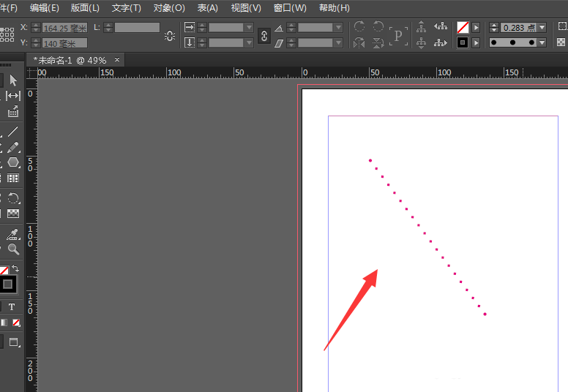Screen dimensions: 568x392
Task: Click the shear angle icon
Action: point(279,43)
